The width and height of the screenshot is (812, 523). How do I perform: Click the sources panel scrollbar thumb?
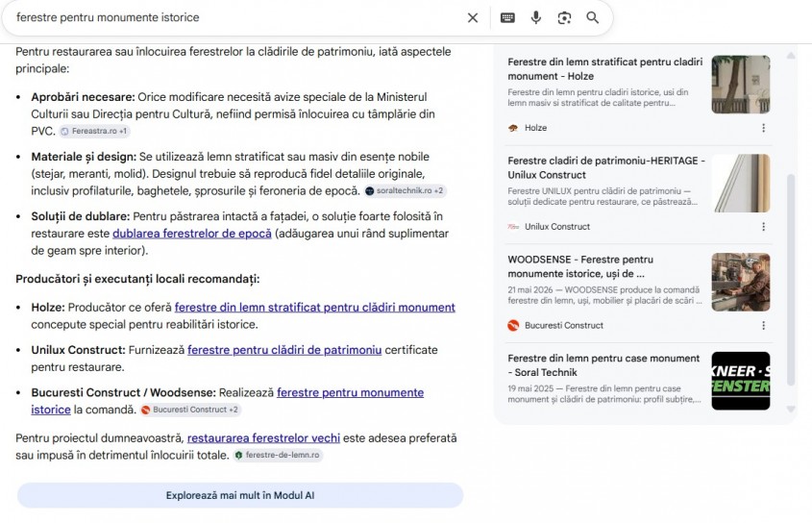791,280
